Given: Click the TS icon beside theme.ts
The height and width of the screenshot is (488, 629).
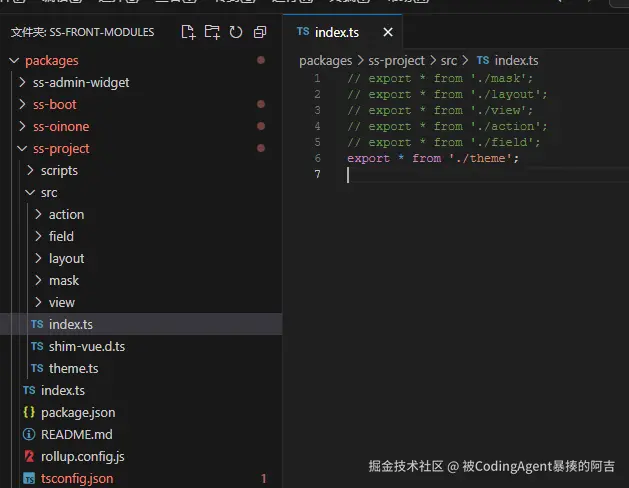Looking at the screenshot, I should coord(37,368).
